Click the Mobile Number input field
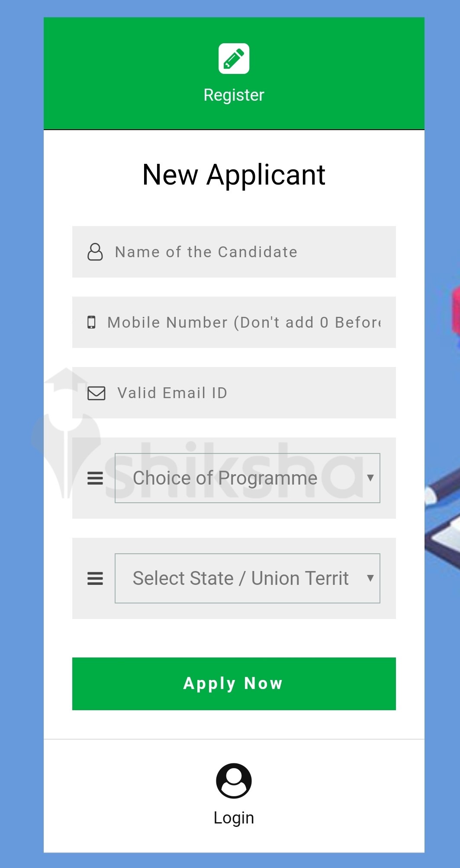 (234, 322)
